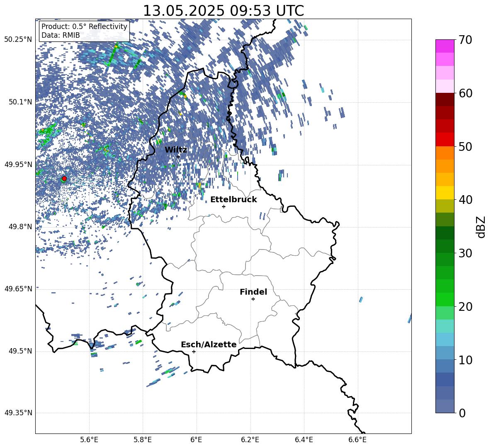Click the 6.4°E longitude label
This screenshot has height=448, width=491.
(x=304, y=440)
